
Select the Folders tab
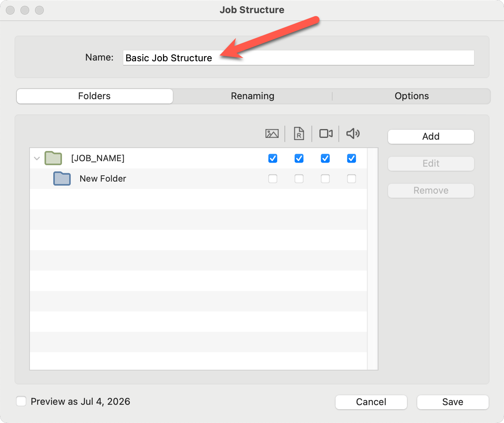point(94,96)
